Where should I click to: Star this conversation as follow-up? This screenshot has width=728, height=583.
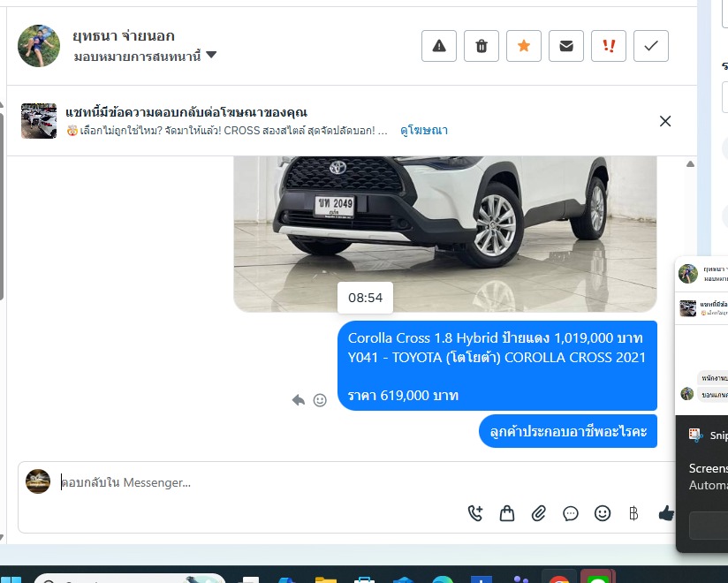click(x=524, y=46)
